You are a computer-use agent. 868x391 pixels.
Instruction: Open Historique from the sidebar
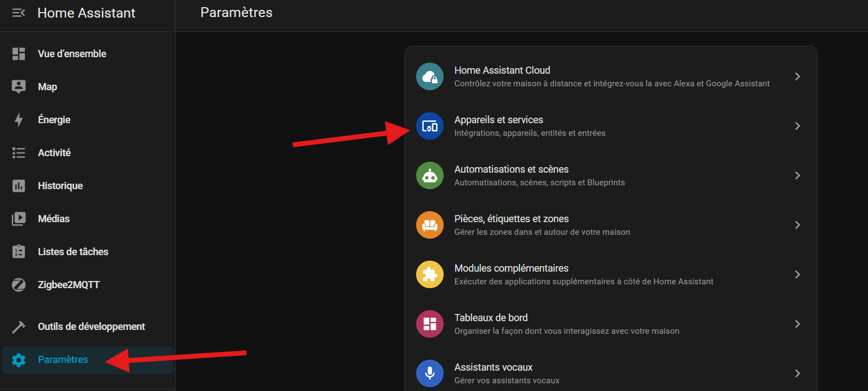[60, 186]
